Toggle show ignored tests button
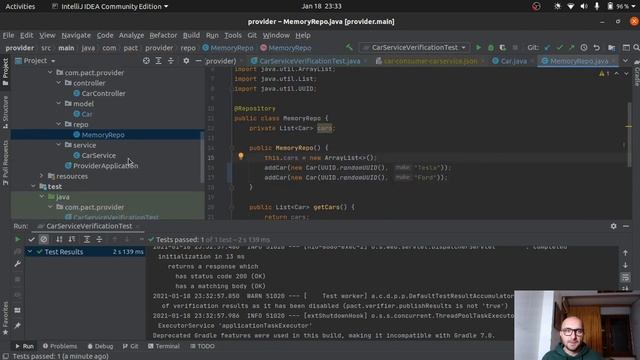The height and width of the screenshot is (360, 640). pyautogui.click(x=44, y=239)
